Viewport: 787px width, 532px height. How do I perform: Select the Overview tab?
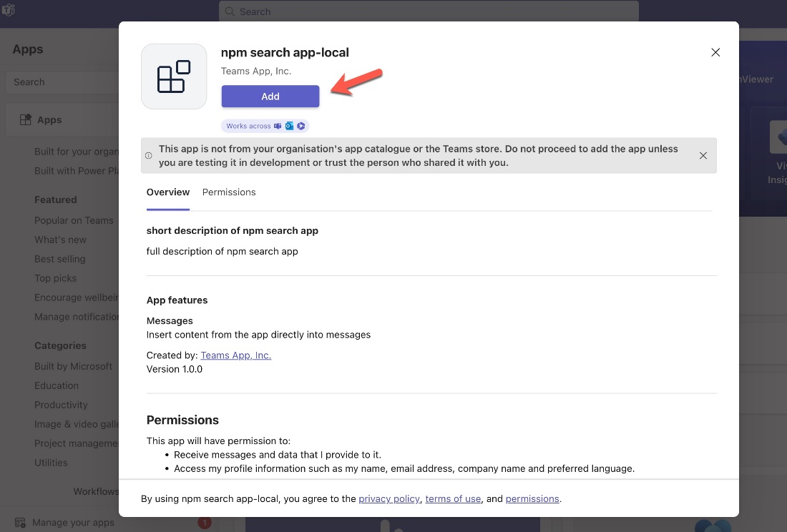pyautogui.click(x=167, y=192)
